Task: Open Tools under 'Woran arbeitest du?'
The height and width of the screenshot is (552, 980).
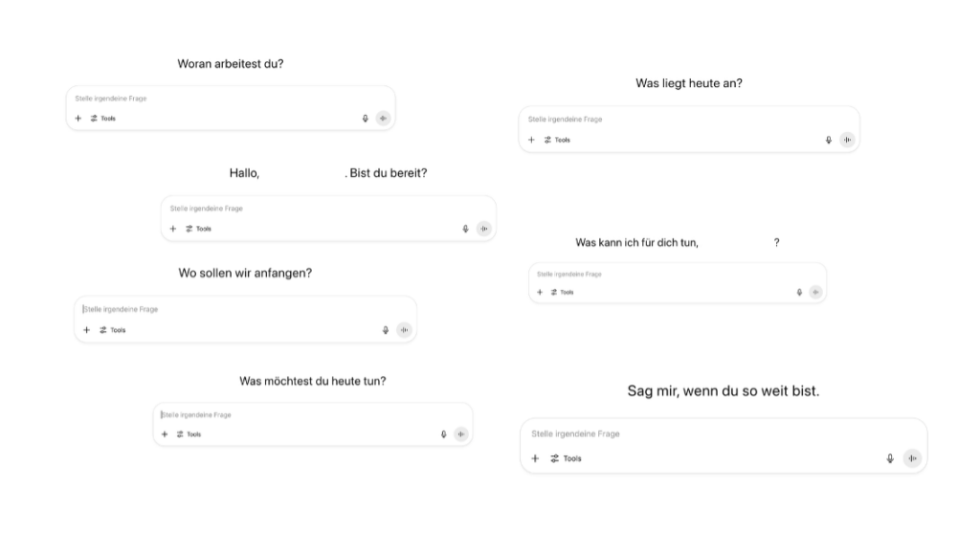Action: [103, 118]
